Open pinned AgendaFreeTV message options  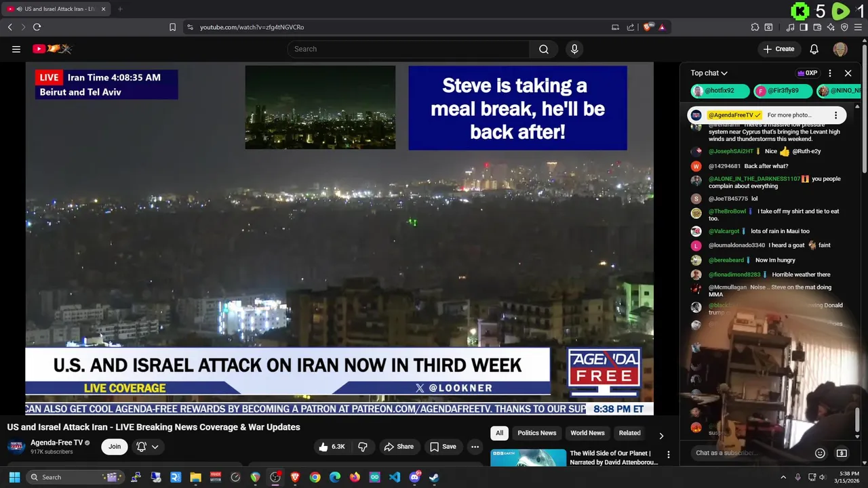click(835, 115)
